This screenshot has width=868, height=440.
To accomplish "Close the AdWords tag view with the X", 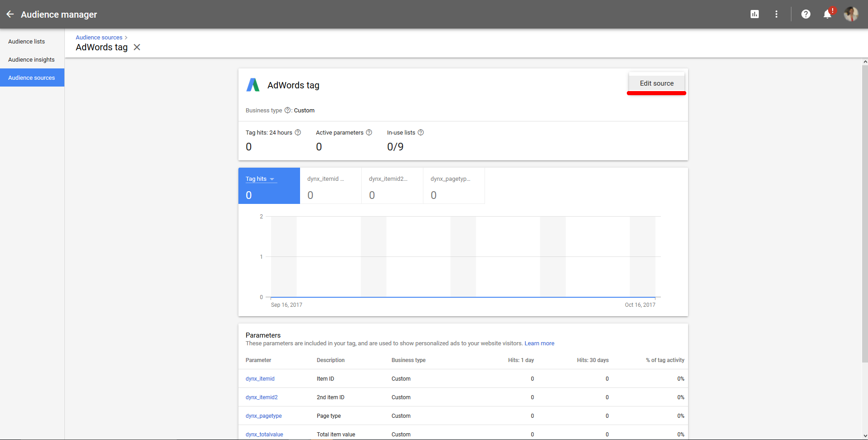I will (x=137, y=47).
